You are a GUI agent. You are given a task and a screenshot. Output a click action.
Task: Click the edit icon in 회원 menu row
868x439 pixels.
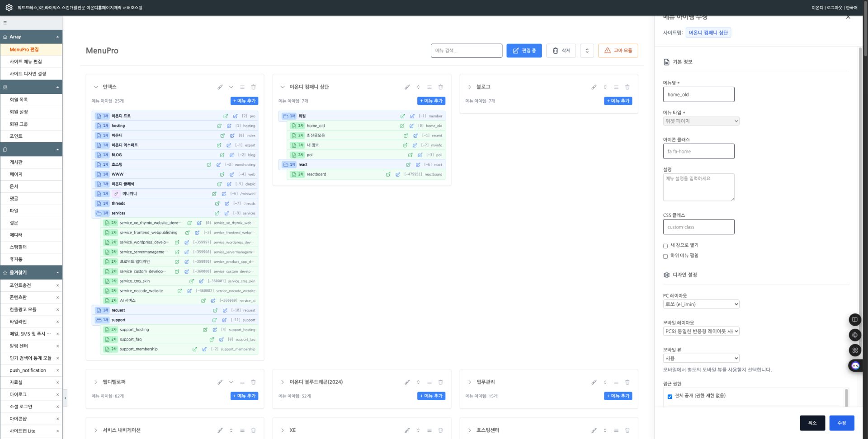412,116
